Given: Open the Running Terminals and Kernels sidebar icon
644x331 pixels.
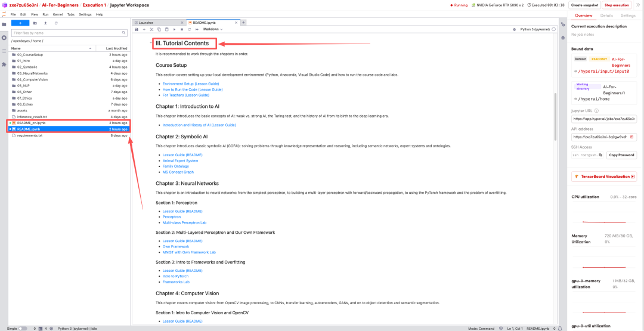Looking at the screenshot, I should (x=4, y=38).
